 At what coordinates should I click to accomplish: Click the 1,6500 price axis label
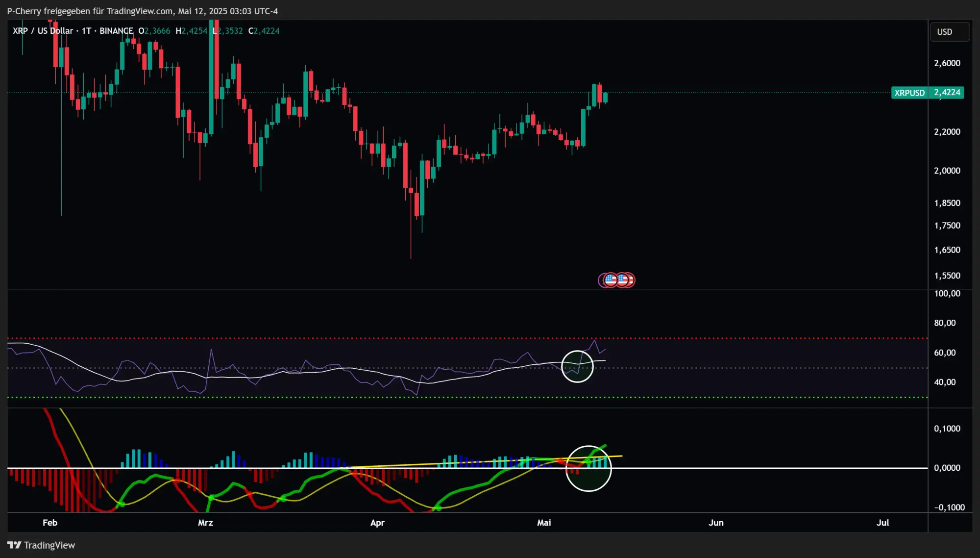point(947,250)
